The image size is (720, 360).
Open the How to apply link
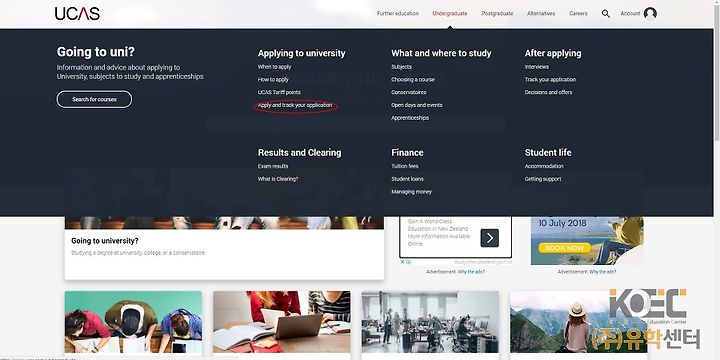pyautogui.click(x=273, y=79)
